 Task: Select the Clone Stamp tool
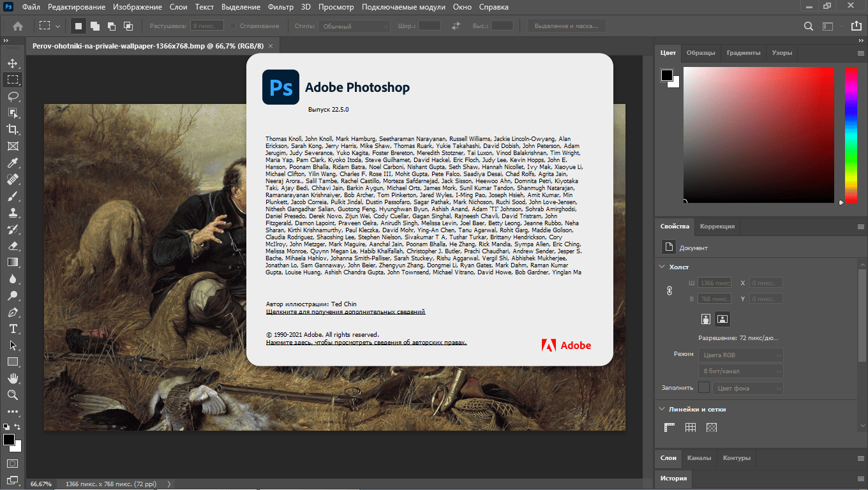pyautogui.click(x=12, y=212)
